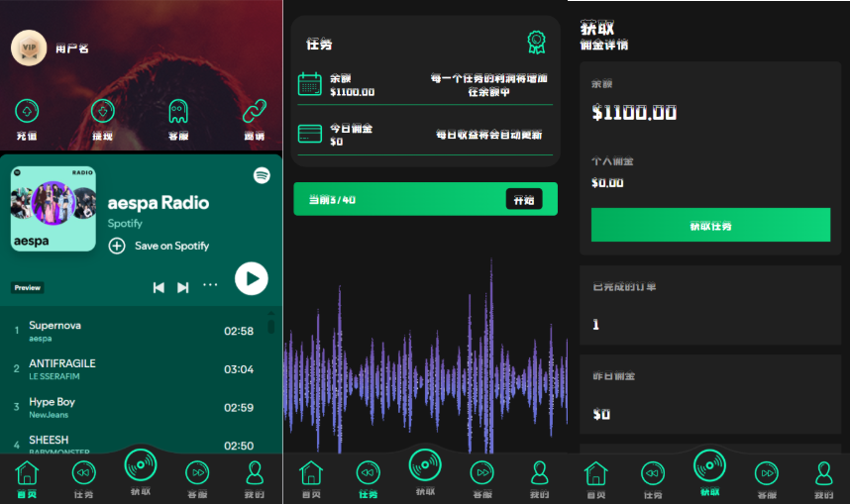Click the 佣金详情 heading on 获取 screen
The image size is (850, 504).
click(604, 45)
